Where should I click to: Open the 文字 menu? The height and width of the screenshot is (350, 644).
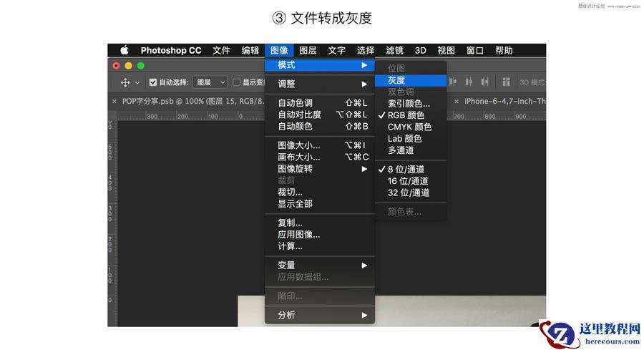[x=337, y=51]
